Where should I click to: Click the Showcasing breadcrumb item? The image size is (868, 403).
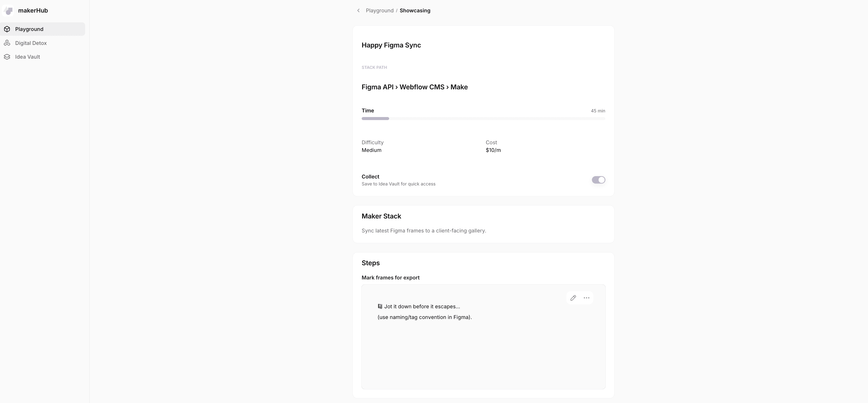coord(415,10)
